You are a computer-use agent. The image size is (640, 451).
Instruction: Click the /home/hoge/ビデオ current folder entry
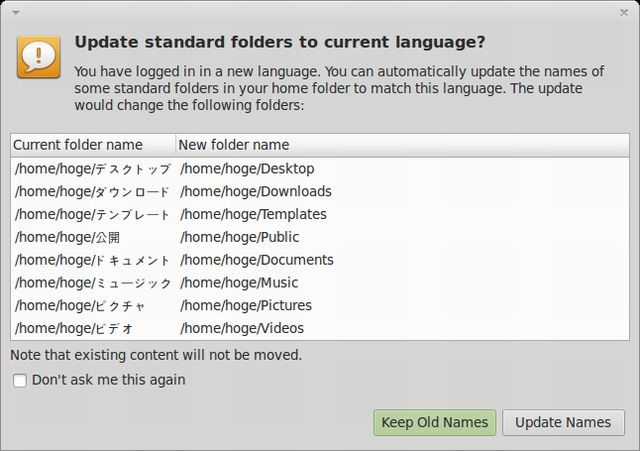tap(74, 329)
